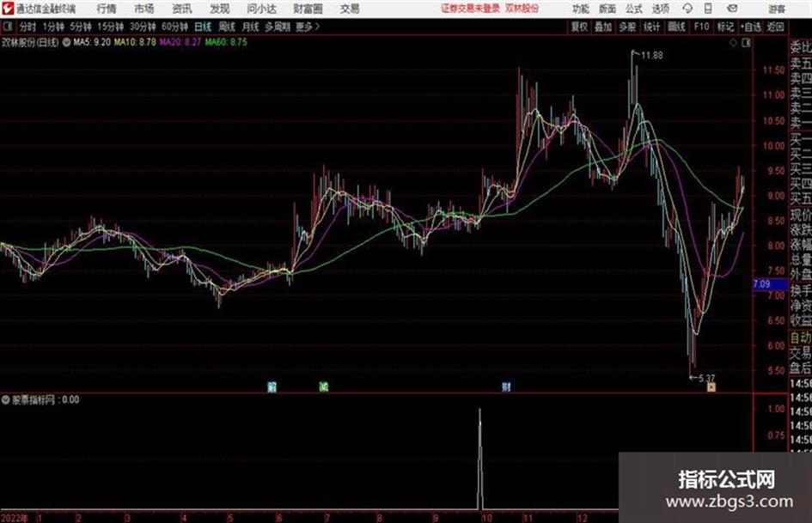Click the green marker below the July candles
Image resolution: width=812 pixels, height=523 pixels.
pyautogui.click(x=324, y=386)
